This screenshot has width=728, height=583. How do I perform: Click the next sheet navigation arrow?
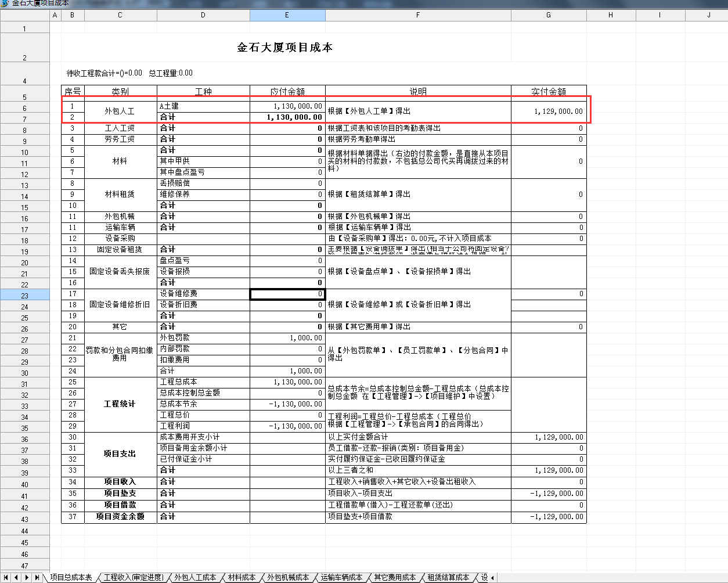pos(27,577)
